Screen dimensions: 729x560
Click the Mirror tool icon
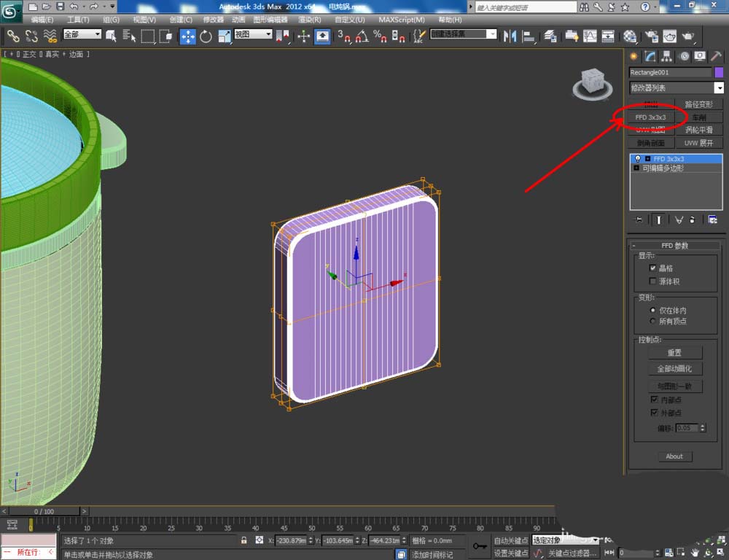tap(510, 36)
